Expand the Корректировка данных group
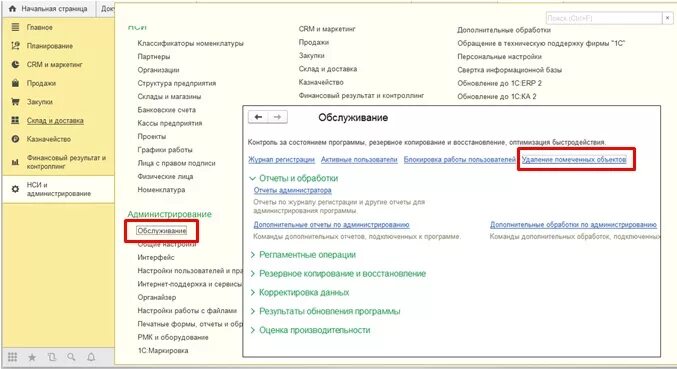Screen dimensions: 677x369 (x=253, y=292)
